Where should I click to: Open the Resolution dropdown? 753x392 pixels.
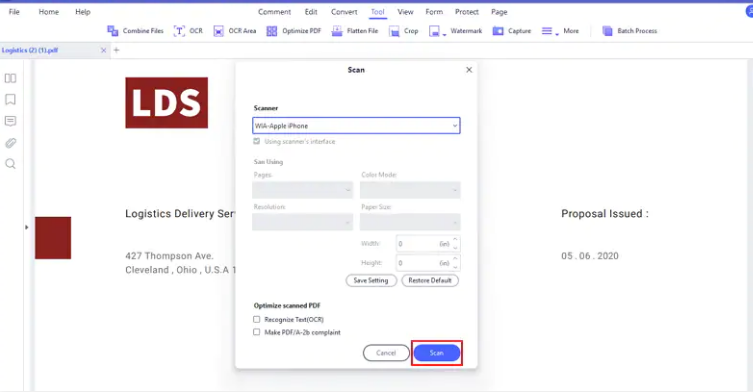tap(303, 222)
